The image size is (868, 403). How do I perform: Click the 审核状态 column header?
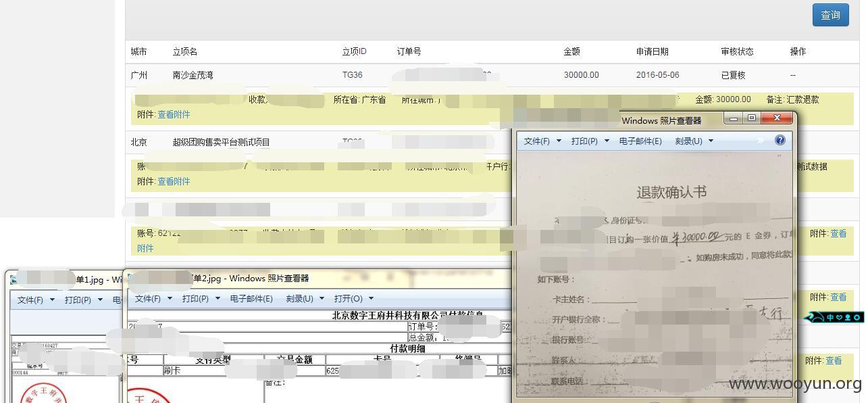pos(737,51)
